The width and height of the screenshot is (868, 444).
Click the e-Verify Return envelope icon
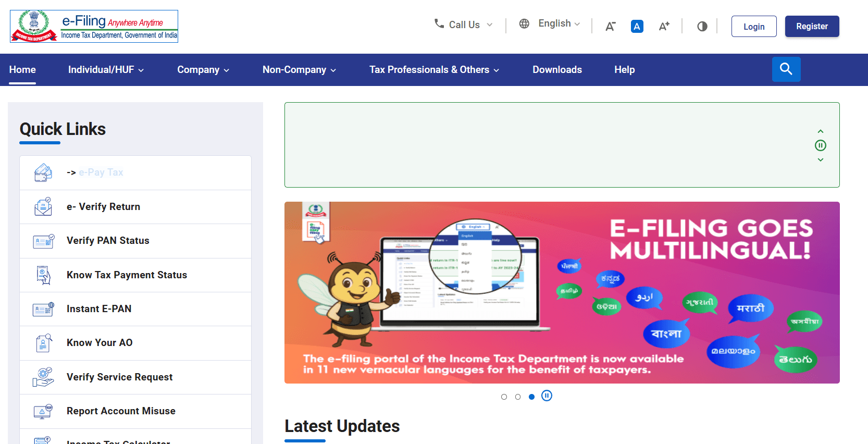[x=43, y=206]
